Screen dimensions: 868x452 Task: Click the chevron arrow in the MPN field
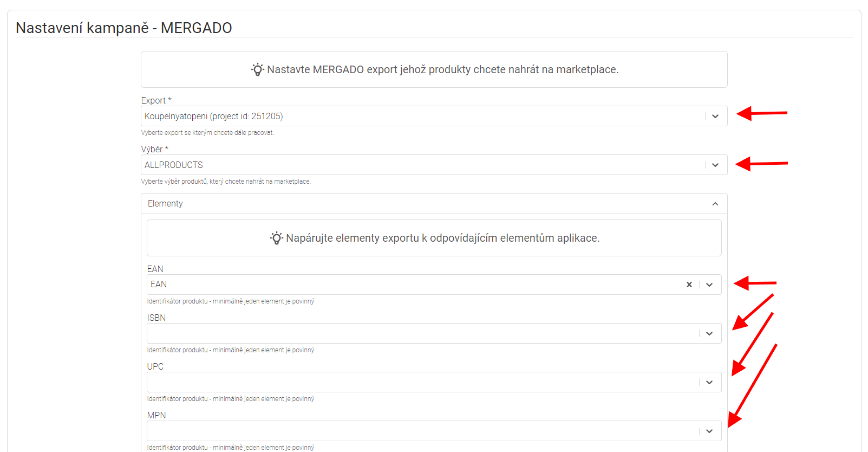[709, 431]
